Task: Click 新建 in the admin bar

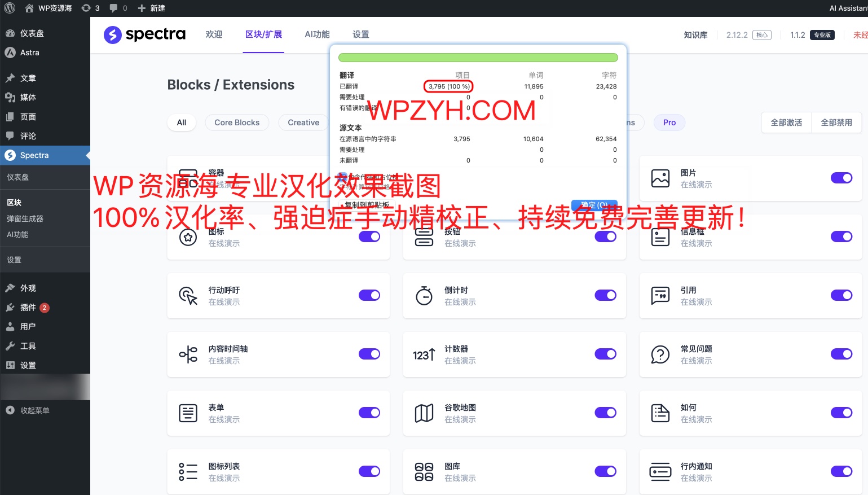Action: click(x=152, y=8)
